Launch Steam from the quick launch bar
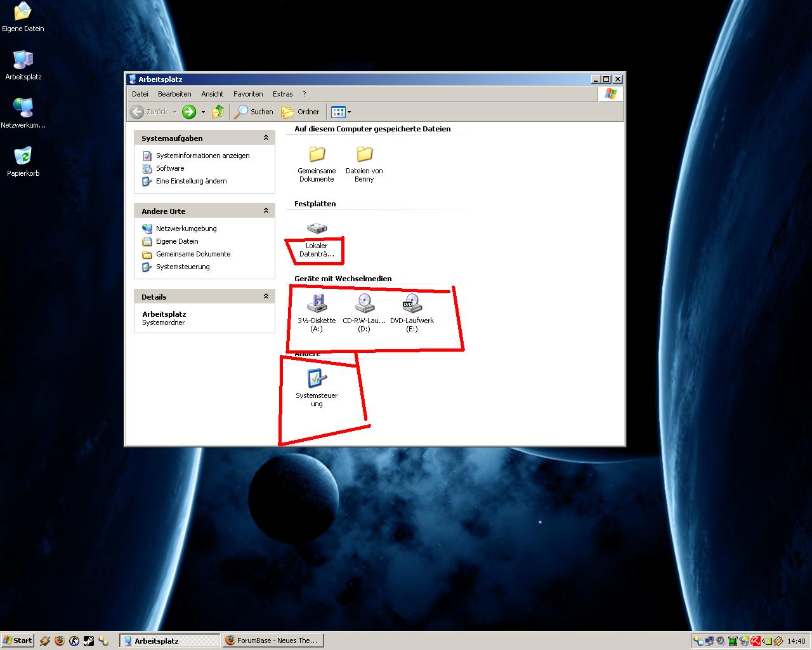 click(x=89, y=640)
